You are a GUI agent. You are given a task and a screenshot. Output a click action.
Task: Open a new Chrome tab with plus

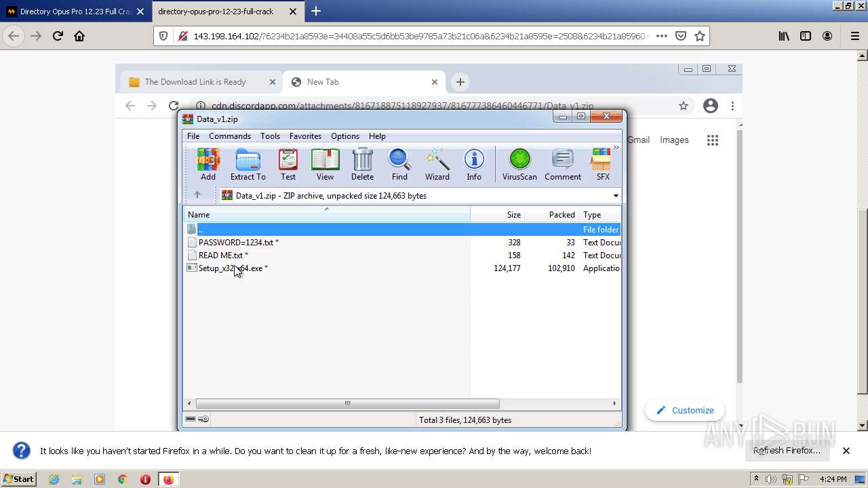click(460, 82)
